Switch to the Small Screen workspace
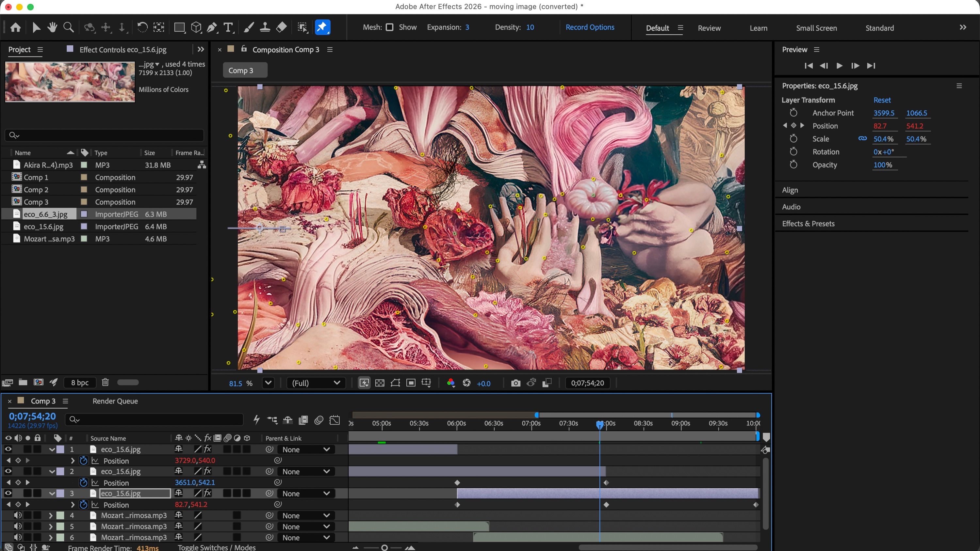 [816, 28]
